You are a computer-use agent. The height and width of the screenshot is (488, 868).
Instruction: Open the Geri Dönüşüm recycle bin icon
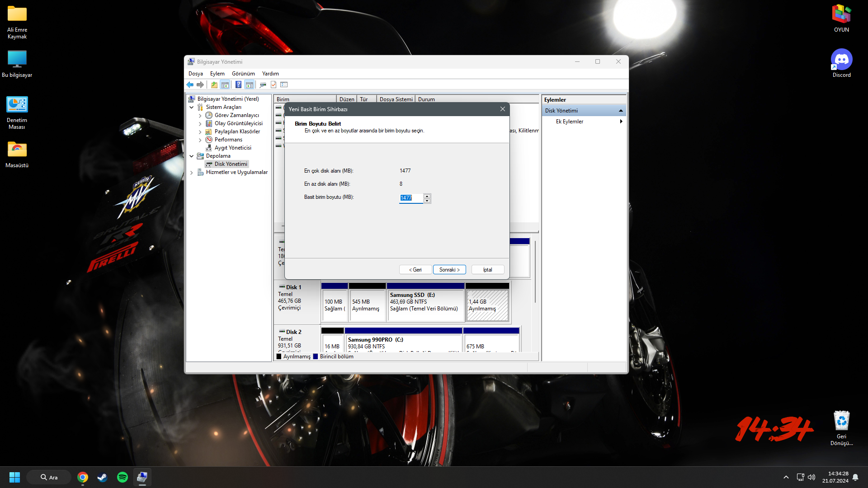pos(841,428)
